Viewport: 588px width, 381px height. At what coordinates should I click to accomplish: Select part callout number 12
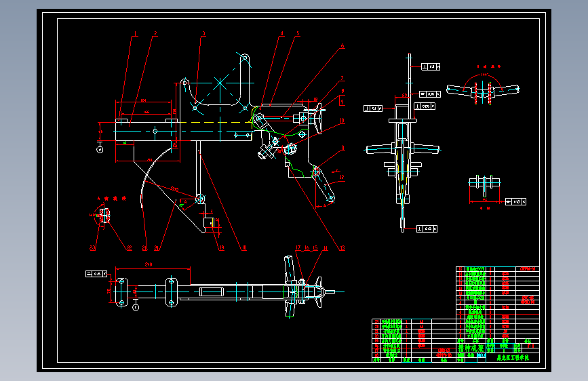[x=342, y=178]
